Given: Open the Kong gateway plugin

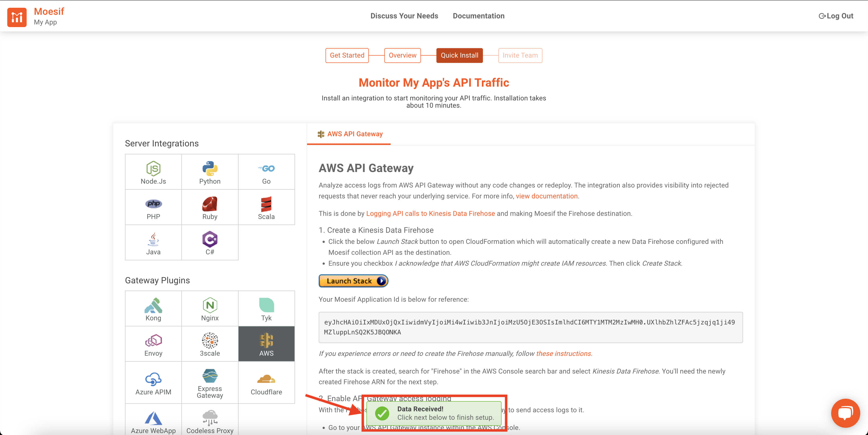Looking at the screenshot, I should pos(153,309).
